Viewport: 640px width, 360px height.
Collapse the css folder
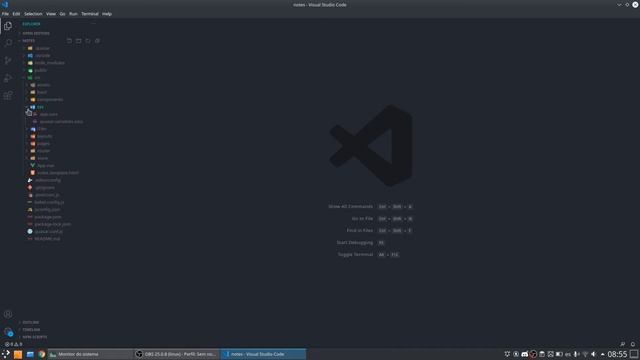pos(40,107)
